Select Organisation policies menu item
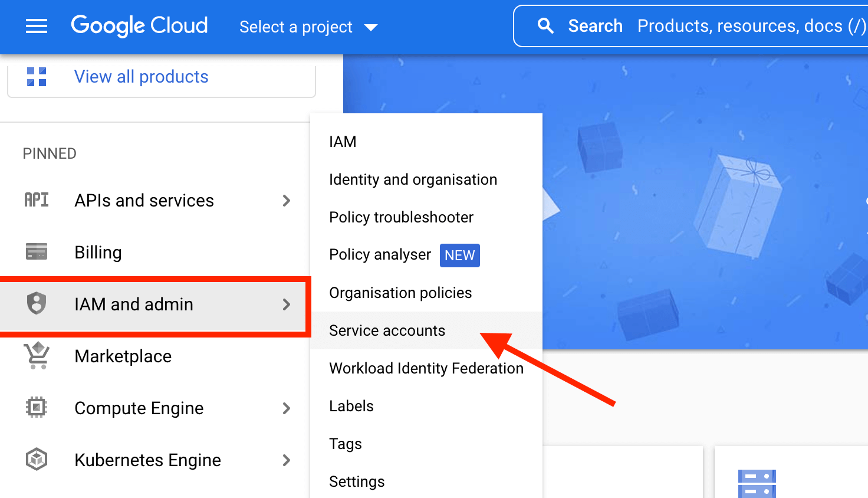The height and width of the screenshot is (498, 868). tap(400, 293)
